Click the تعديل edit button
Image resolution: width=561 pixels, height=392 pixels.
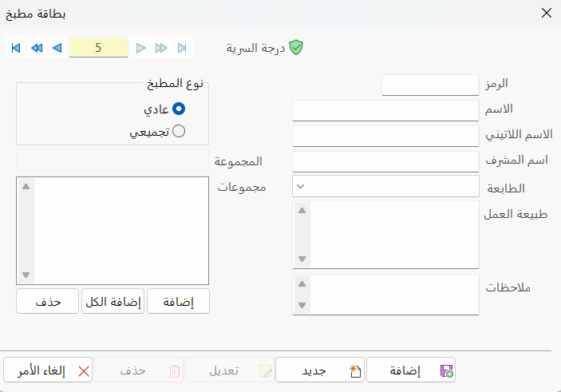tap(230, 370)
